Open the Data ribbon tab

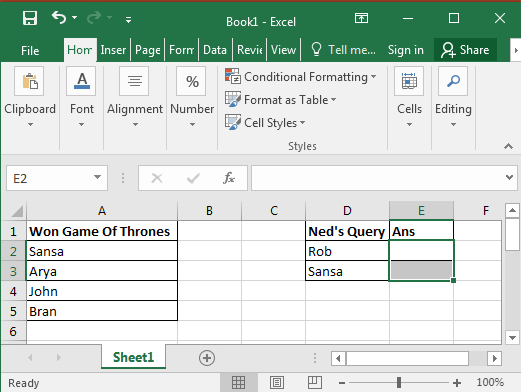[215, 50]
